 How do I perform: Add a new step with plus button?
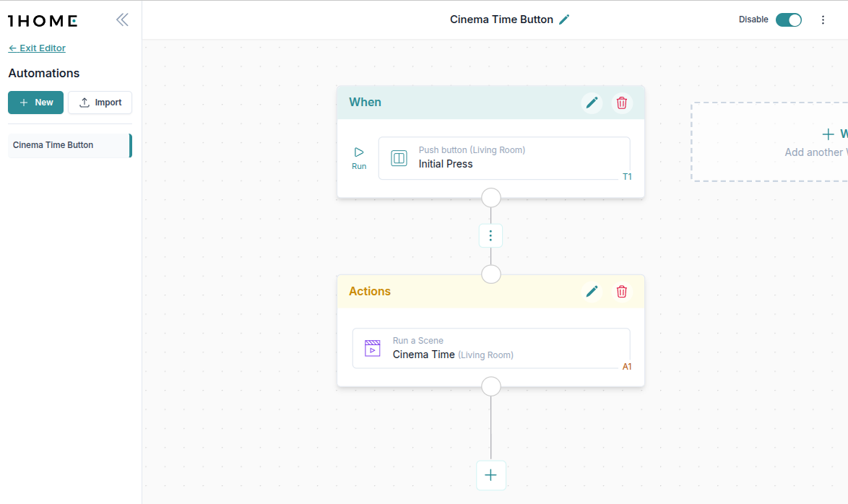point(490,475)
